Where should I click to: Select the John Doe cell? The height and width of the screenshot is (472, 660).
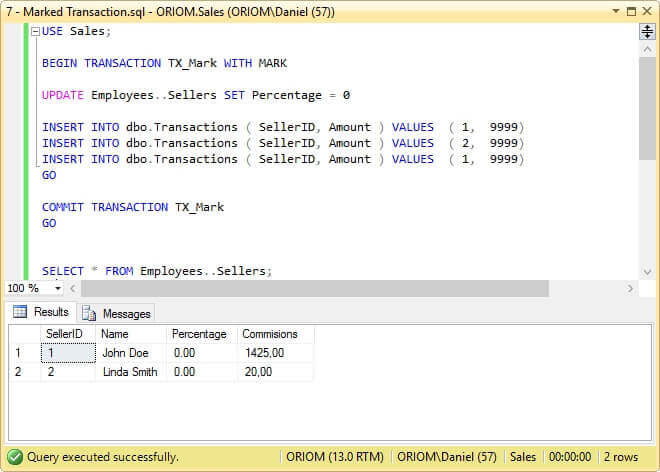point(131,353)
